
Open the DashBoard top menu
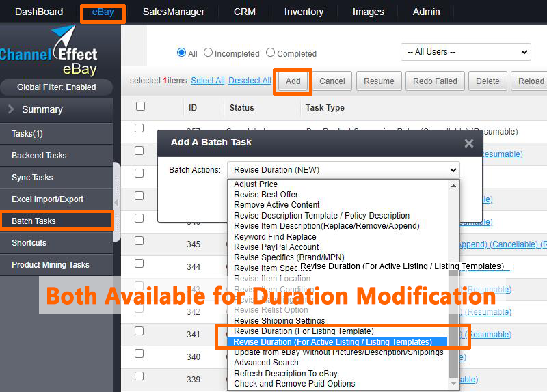pos(39,12)
